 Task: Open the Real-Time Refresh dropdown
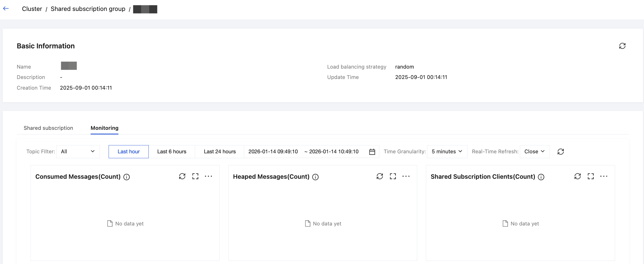click(534, 152)
